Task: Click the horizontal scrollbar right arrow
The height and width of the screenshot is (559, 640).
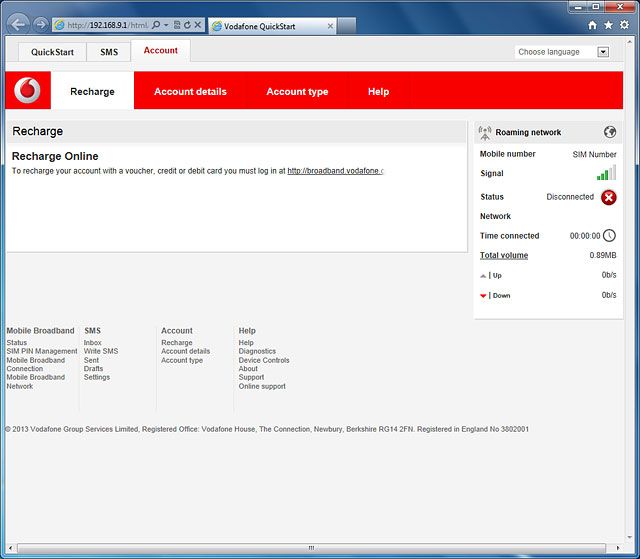Action: pyautogui.click(x=618, y=548)
